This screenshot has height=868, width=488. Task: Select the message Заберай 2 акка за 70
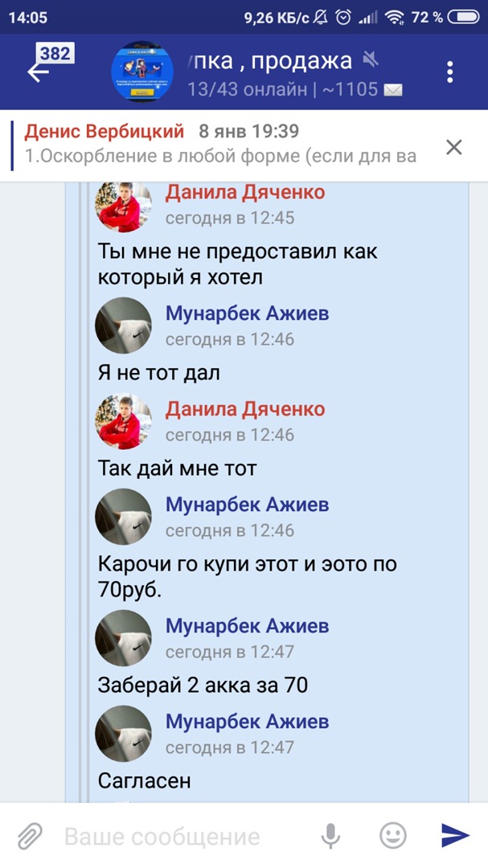point(203,686)
